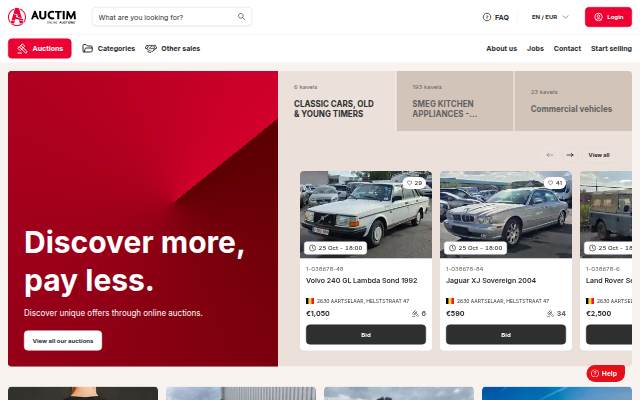
Task: Click the next arrow in the carousel
Action: click(x=570, y=155)
